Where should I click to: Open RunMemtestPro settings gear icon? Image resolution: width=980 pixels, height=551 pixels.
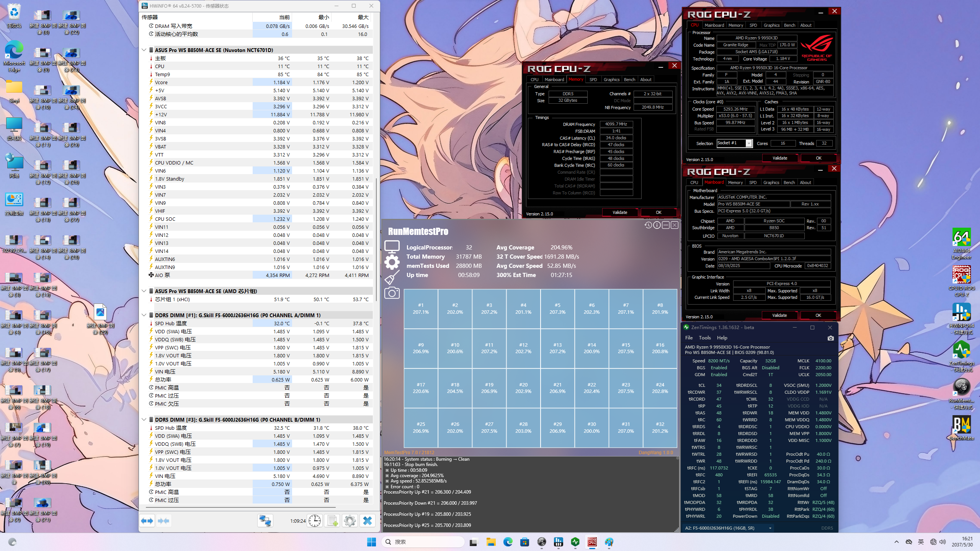pos(392,262)
